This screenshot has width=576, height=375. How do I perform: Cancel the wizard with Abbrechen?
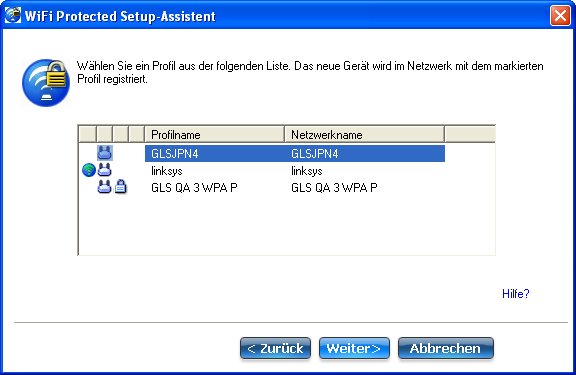point(446,348)
